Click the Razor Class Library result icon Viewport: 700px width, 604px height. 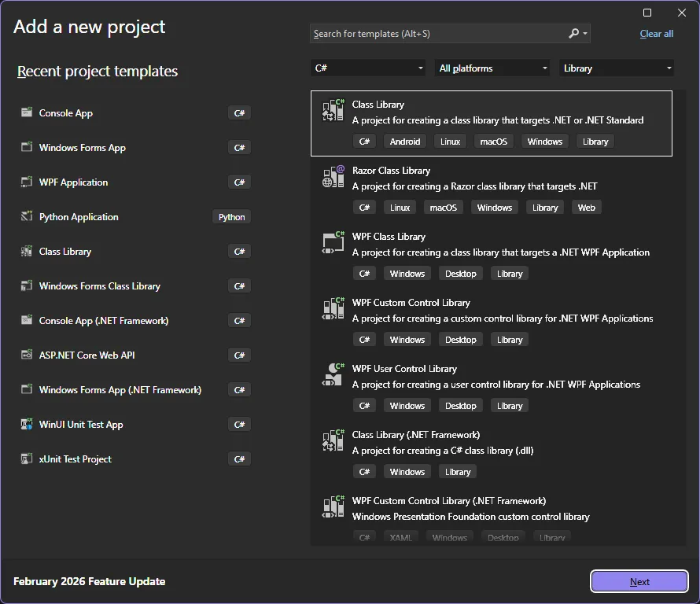(x=333, y=176)
